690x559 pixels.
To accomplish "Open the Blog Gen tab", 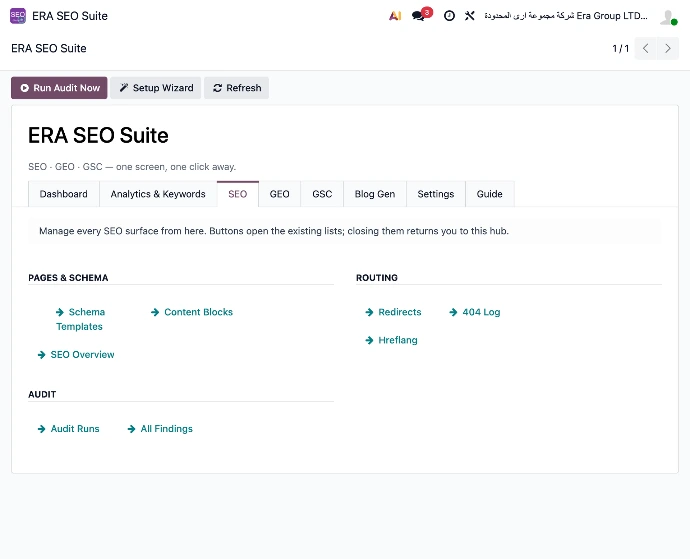I will [x=375, y=194].
